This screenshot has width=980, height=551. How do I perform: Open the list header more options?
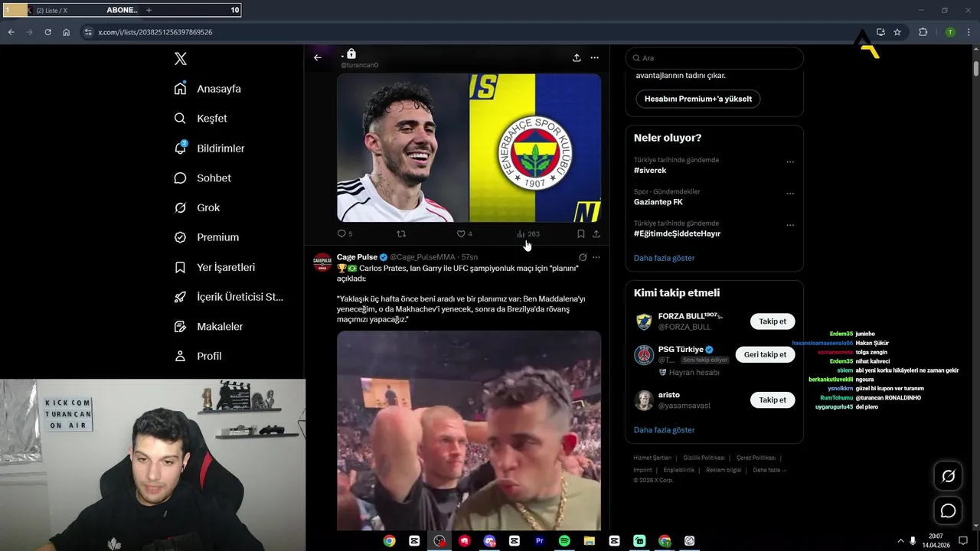pyautogui.click(x=594, y=57)
